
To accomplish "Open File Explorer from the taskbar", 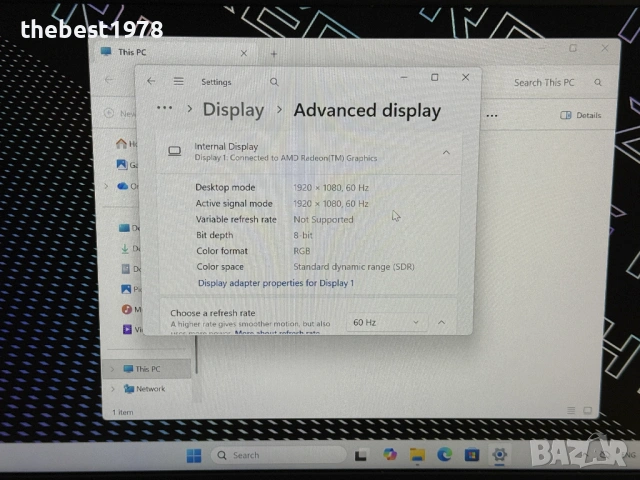I will 417,455.
